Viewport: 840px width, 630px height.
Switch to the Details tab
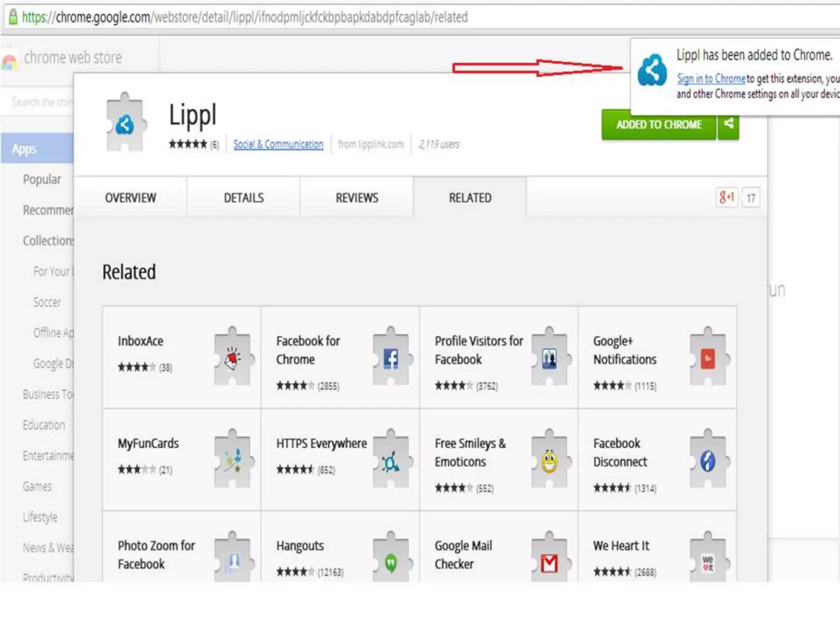pyautogui.click(x=244, y=198)
